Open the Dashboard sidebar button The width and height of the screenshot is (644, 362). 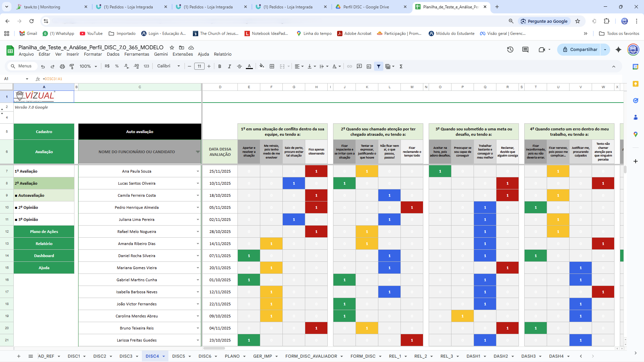pos(44,255)
